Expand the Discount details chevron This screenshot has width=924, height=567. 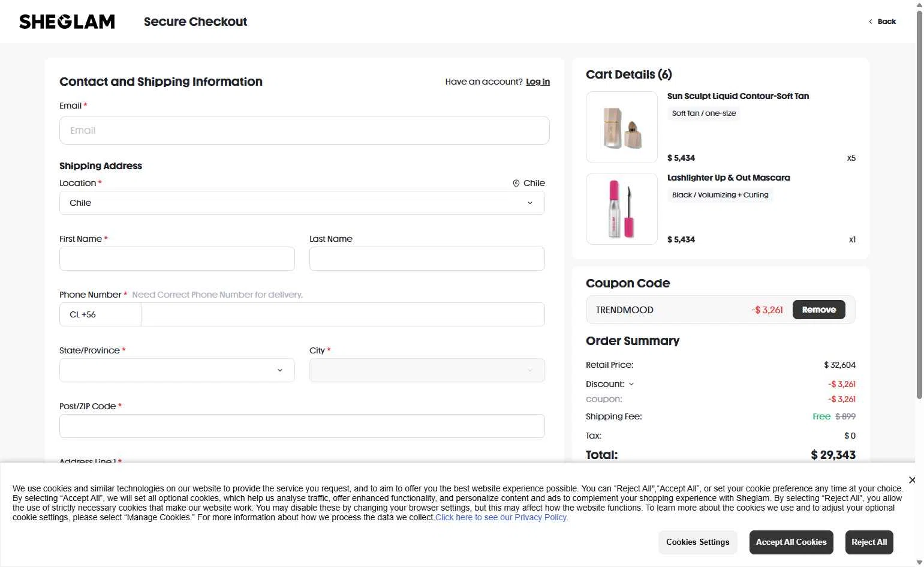[631, 384]
